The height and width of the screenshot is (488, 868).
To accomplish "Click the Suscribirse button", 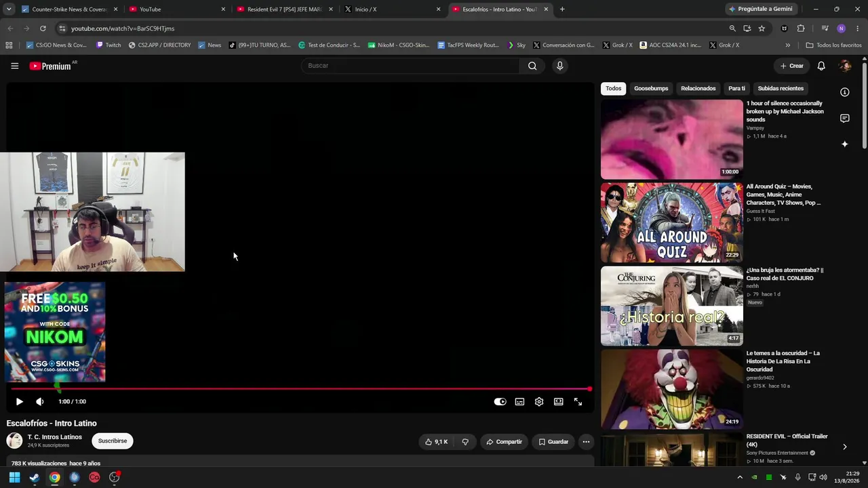I will 113,441.
